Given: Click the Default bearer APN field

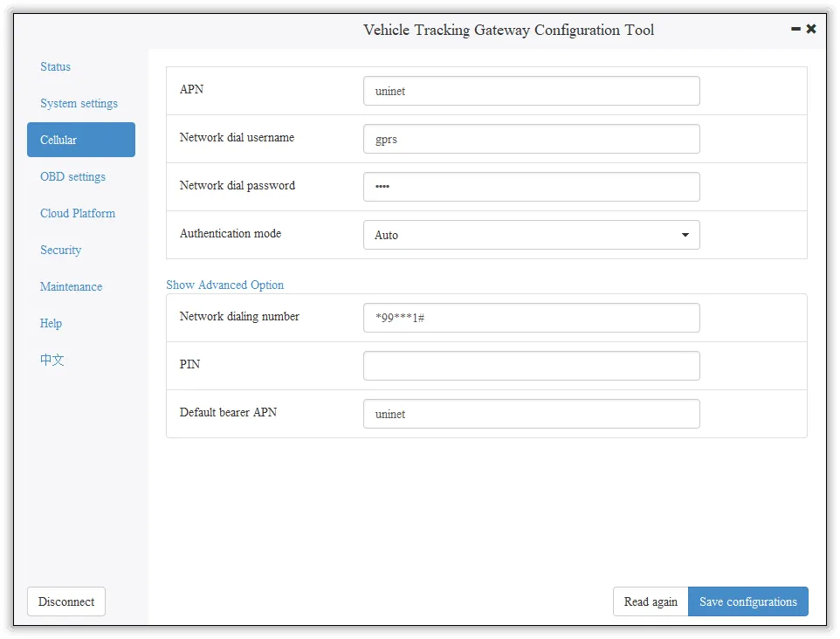Looking at the screenshot, I should (x=532, y=414).
